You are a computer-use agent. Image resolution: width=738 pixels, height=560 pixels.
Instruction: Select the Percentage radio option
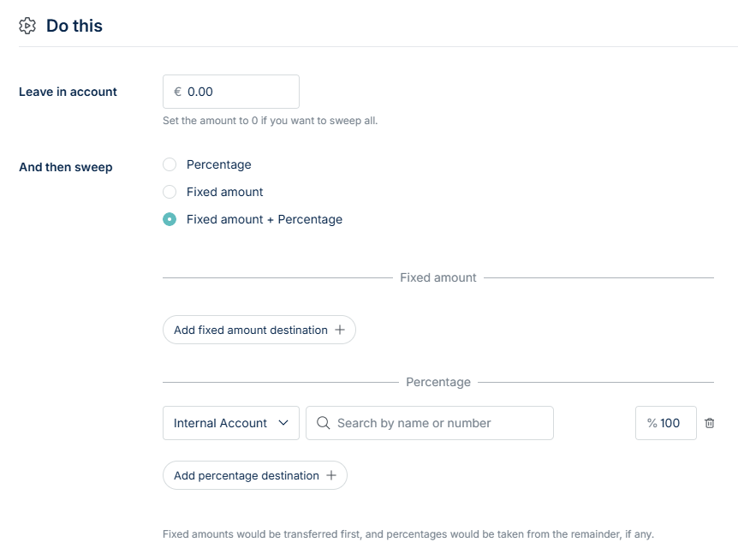coord(170,164)
